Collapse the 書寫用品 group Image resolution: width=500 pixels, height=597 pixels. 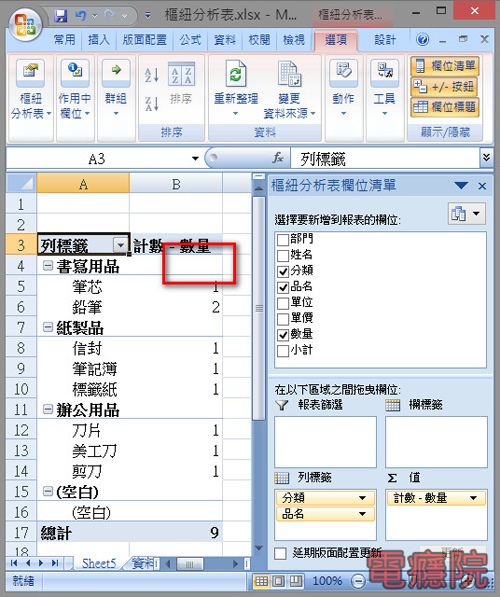pos(48,265)
